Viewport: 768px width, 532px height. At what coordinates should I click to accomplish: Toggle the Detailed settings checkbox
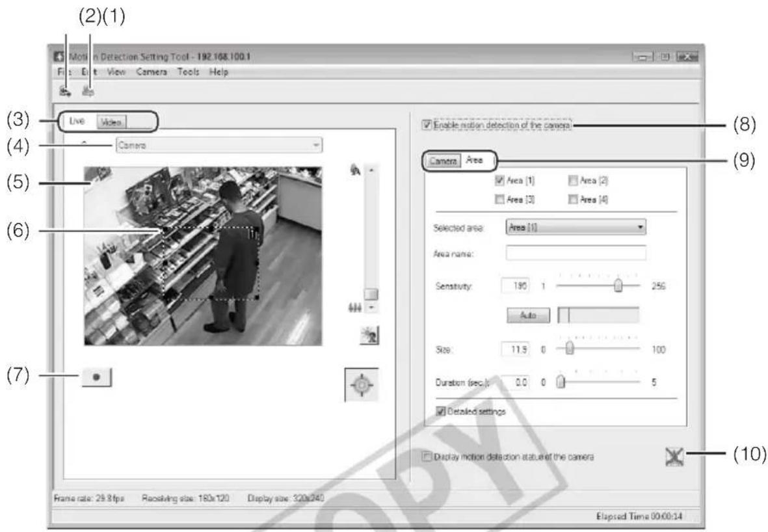(x=441, y=411)
